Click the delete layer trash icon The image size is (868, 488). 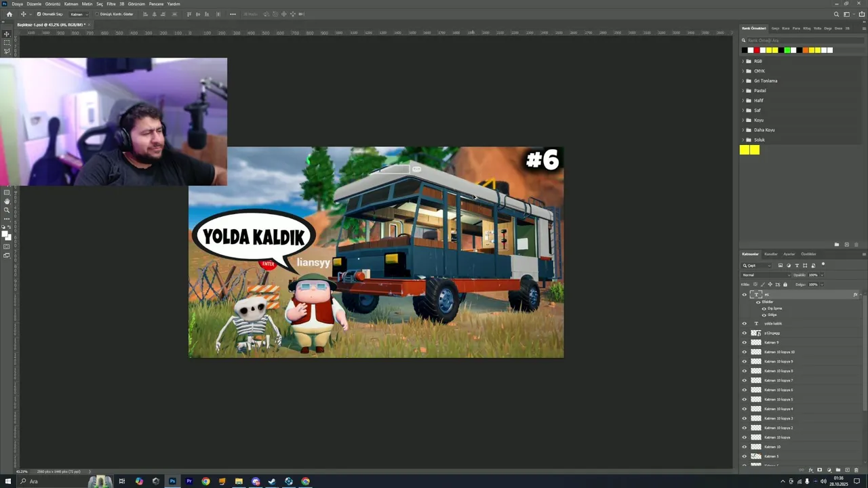[856, 470]
